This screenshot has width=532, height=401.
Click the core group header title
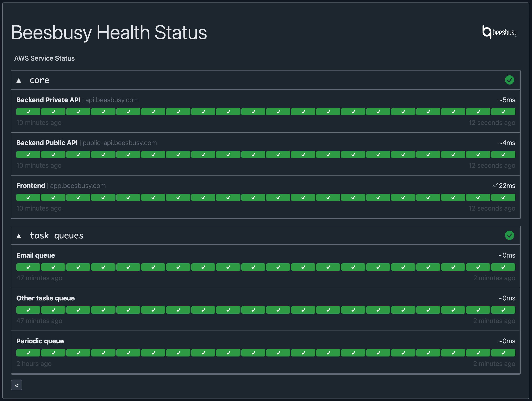(39, 80)
